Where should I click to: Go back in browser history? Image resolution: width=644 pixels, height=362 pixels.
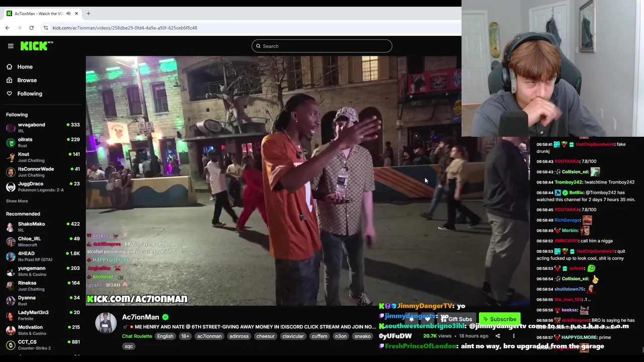(8, 28)
